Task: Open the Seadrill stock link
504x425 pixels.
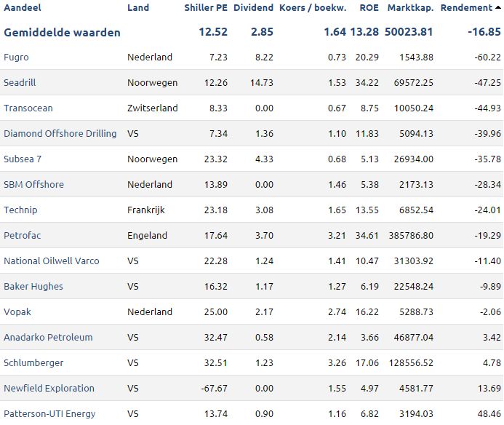Action: [x=20, y=83]
